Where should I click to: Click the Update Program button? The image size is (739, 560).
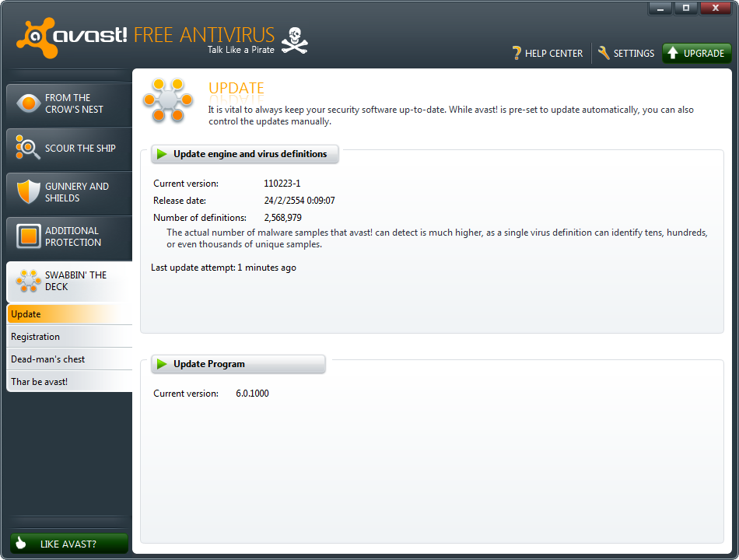tap(238, 364)
